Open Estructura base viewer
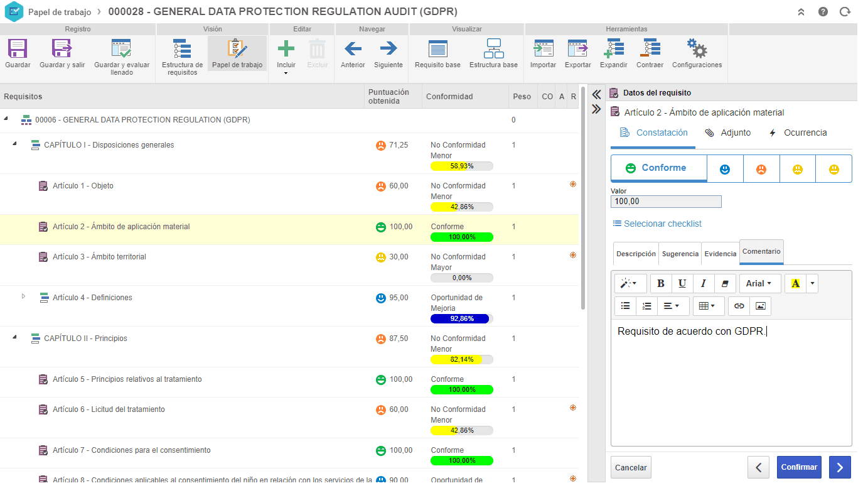 point(494,48)
